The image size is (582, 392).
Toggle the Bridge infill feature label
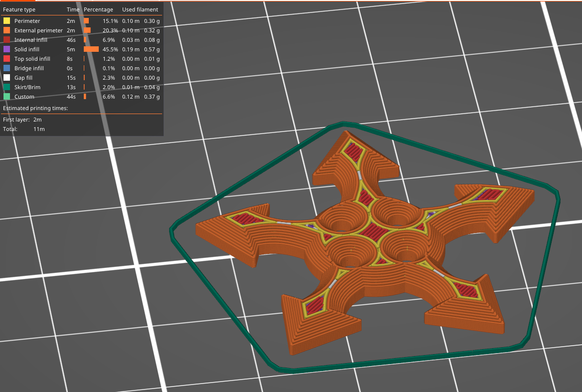pos(29,68)
